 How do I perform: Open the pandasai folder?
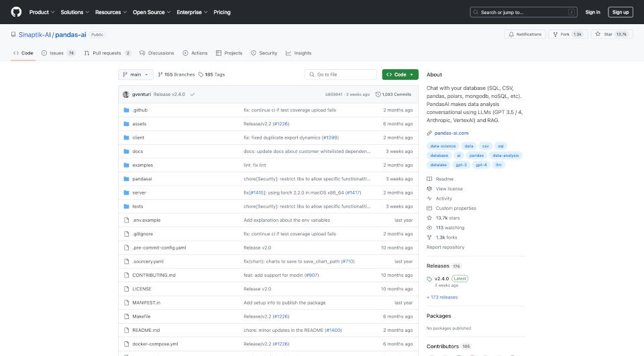tap(142, 179)
